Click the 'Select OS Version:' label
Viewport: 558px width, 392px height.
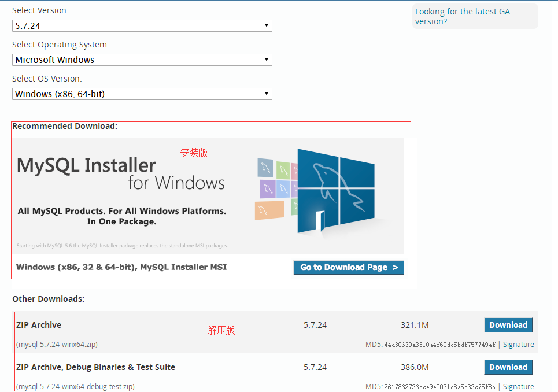click(47, 79)
